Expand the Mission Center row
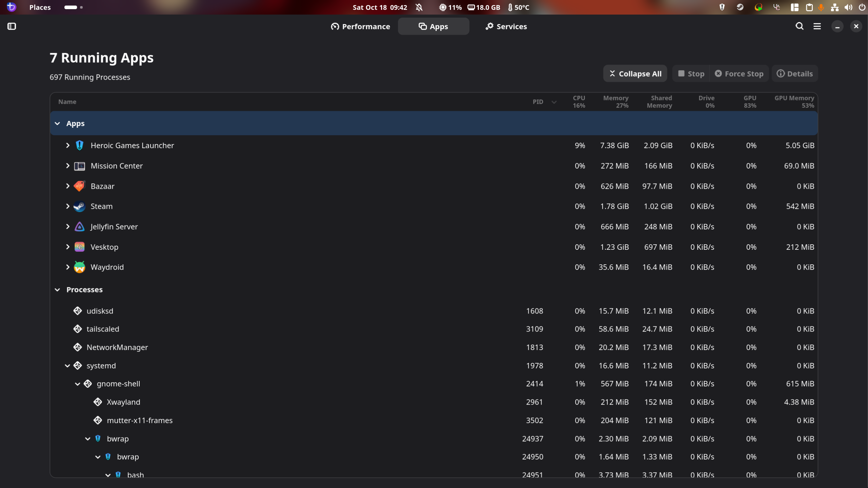The image size is (868, 488). pos(67,166)
